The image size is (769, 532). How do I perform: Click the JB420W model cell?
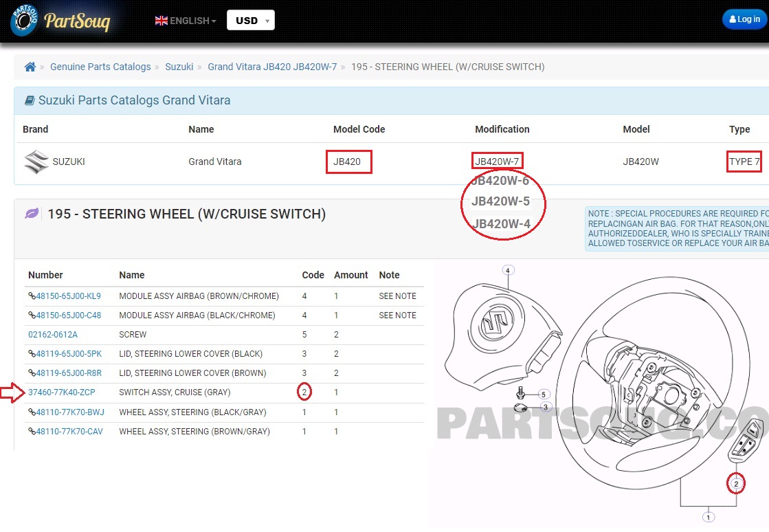click(x=640, y=162)
